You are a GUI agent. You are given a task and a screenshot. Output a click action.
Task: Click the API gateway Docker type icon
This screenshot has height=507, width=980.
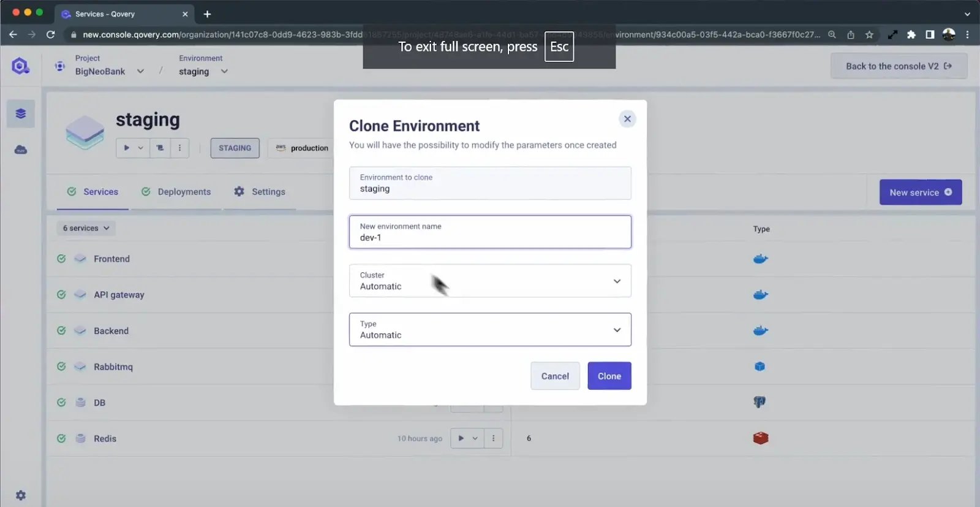click(x=760, y=294)
